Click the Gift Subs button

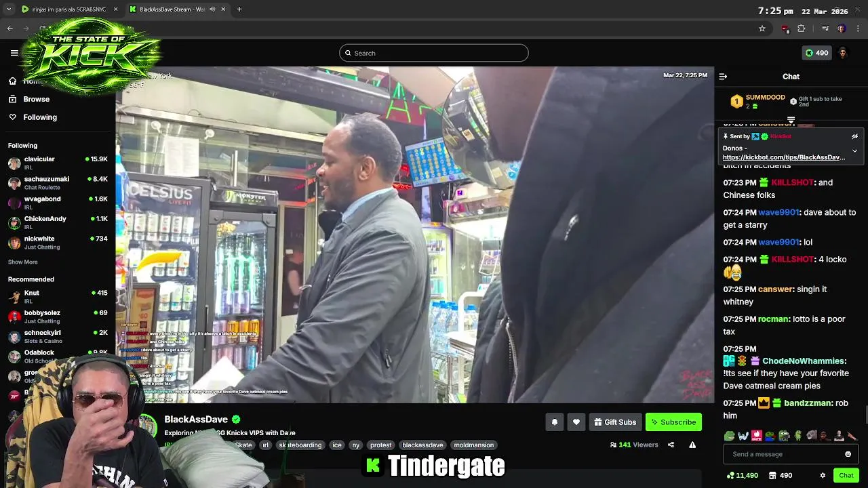pos(615,422)
